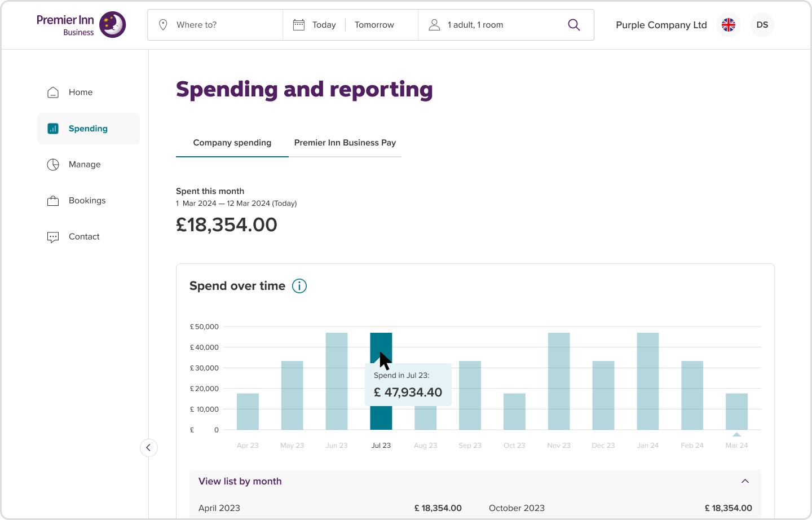Click the Jun 23 chart bar
The image size is (812, 520).
(x=337, y=381)
